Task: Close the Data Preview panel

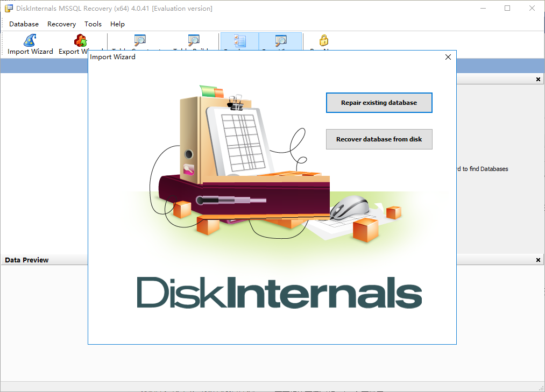Action: click(x=538, y=260)
